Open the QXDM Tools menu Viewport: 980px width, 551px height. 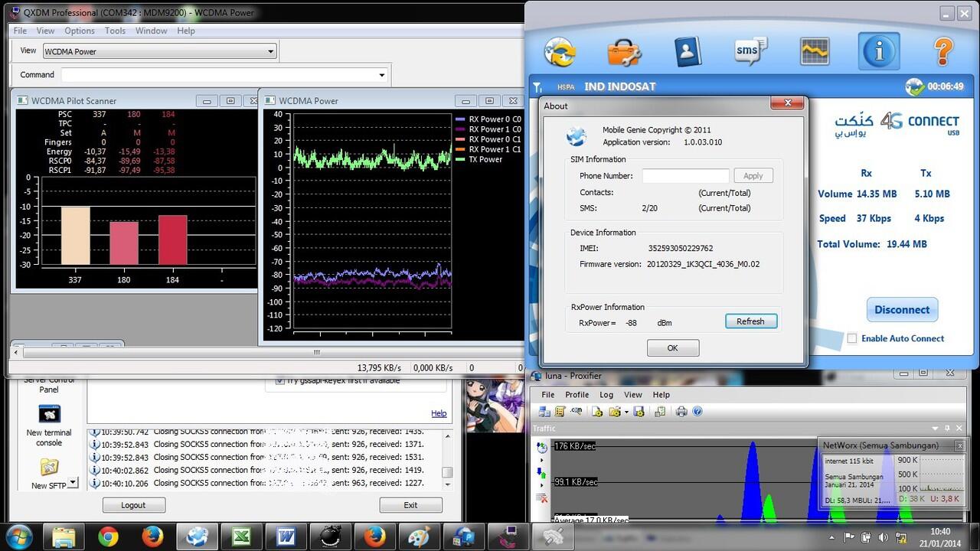click(115, 31)
